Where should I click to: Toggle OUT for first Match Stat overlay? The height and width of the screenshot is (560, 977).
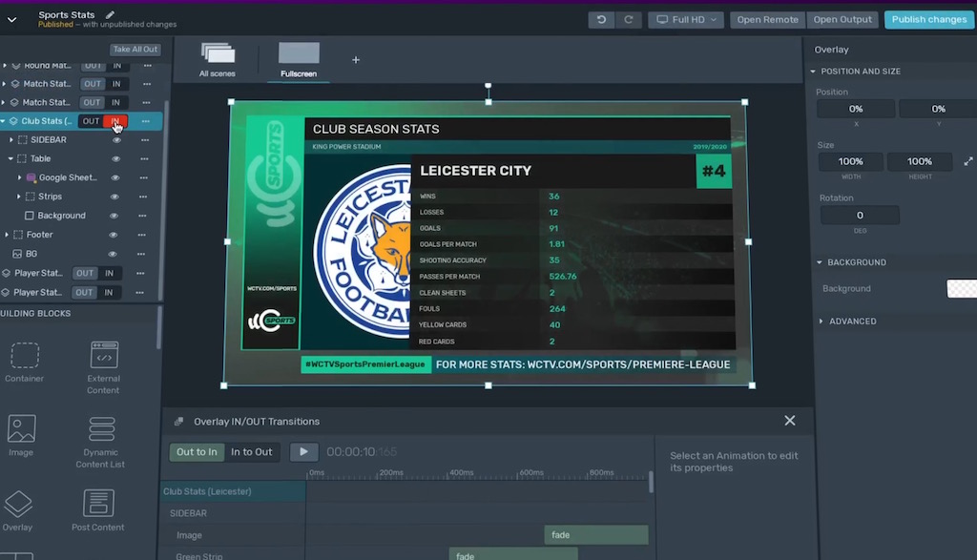click(93, 83)
